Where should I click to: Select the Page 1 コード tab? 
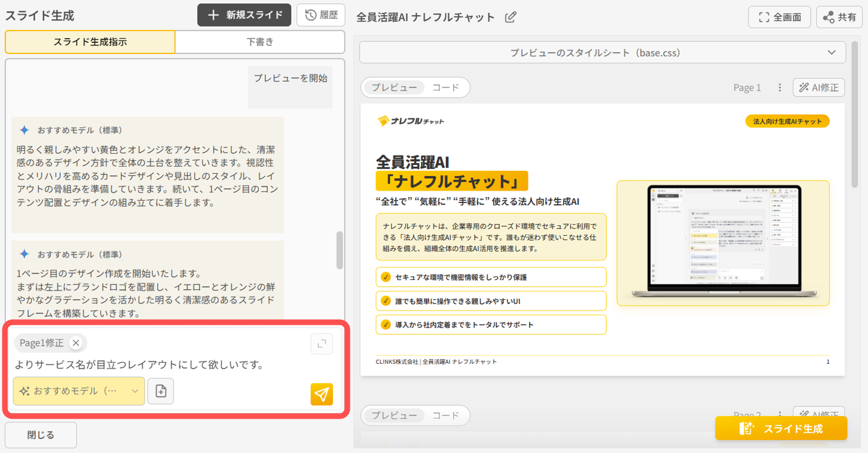[445, 87]
